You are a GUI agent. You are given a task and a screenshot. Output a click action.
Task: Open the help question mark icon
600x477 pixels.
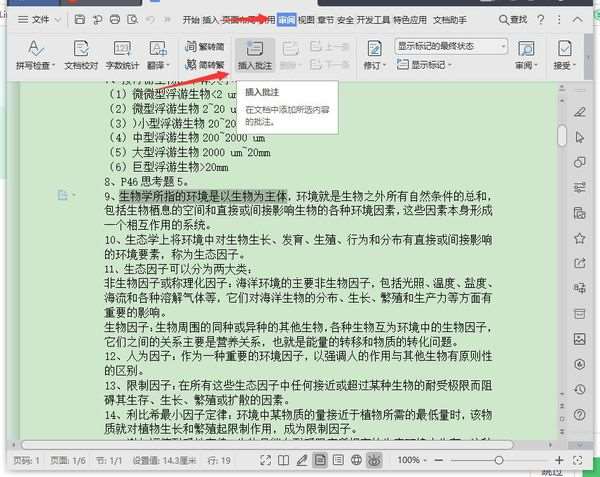540,19
